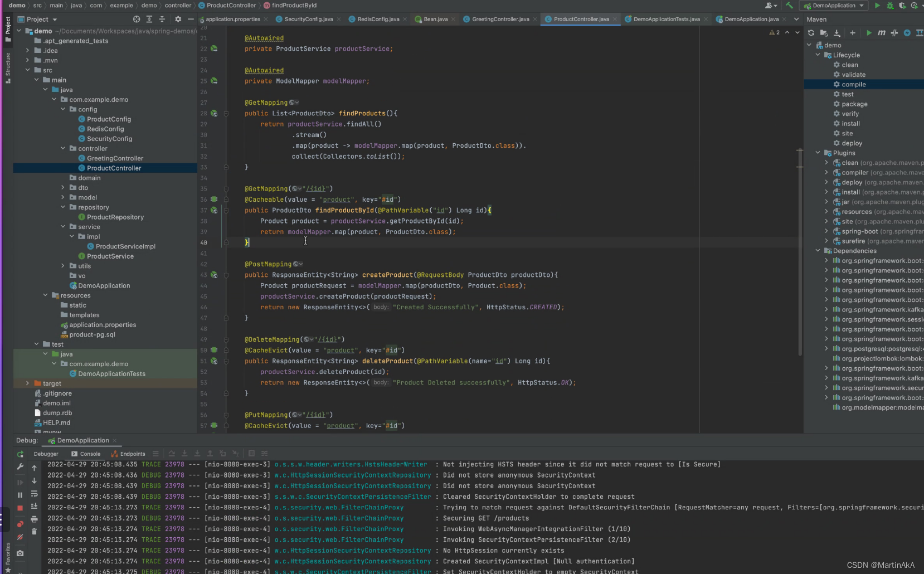Expand All in Project panel toolbar

149,19
